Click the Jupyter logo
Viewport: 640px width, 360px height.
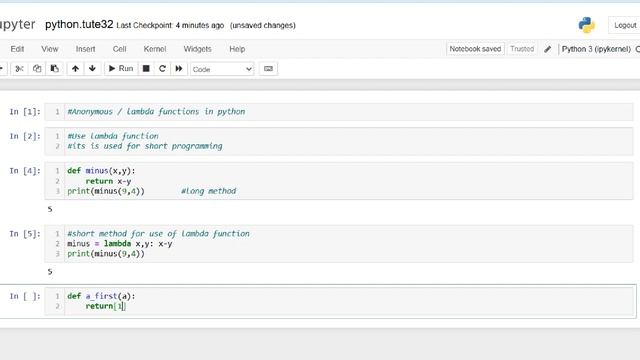click(18, 25)
